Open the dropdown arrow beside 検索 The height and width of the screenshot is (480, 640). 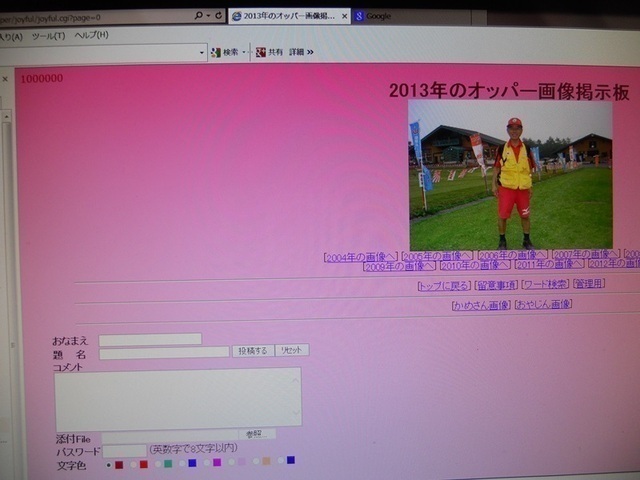(244, 52)
